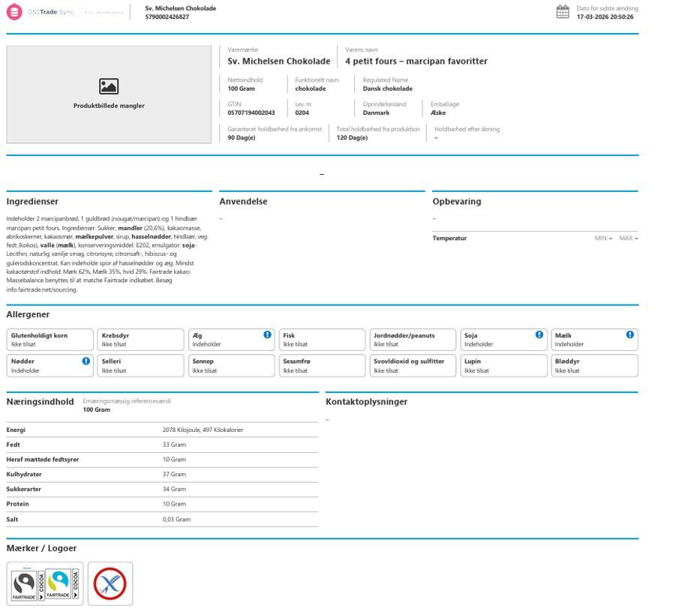Click the Funktionelt navn value 'chokolade'
This screenshot has width=700, height=609.
(x=311, y=88)
